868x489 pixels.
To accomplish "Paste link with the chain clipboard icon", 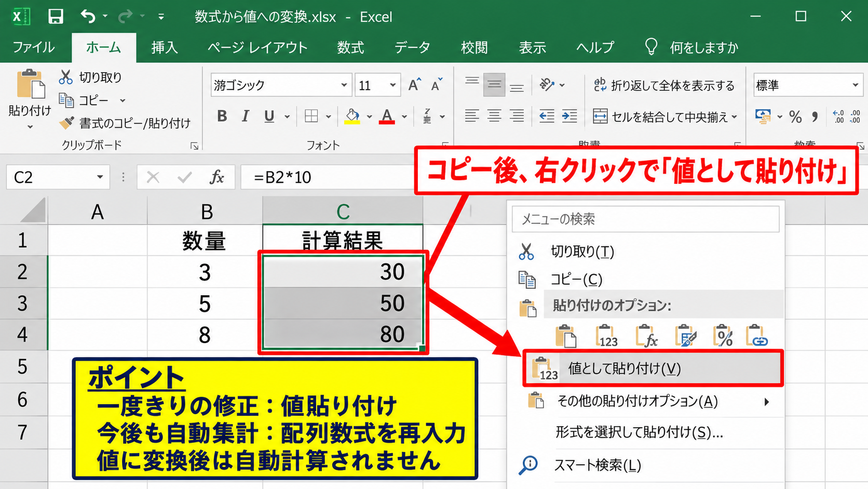I will pos(756,336).
